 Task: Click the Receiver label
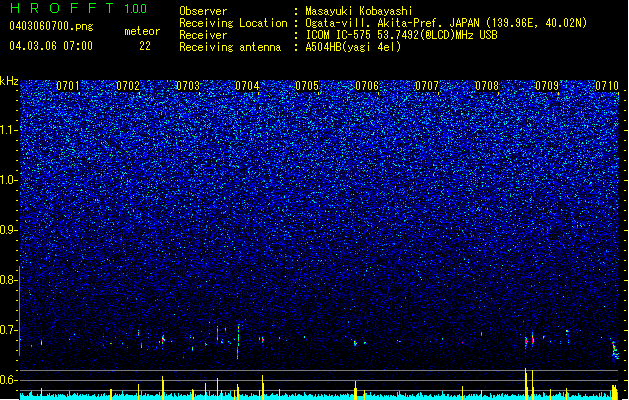click(203, 35)
